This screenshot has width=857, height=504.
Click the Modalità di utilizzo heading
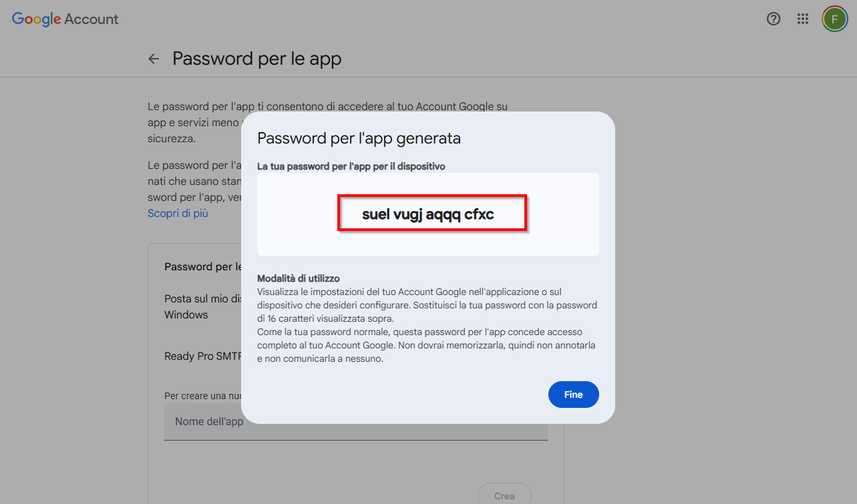click(298, 278)
